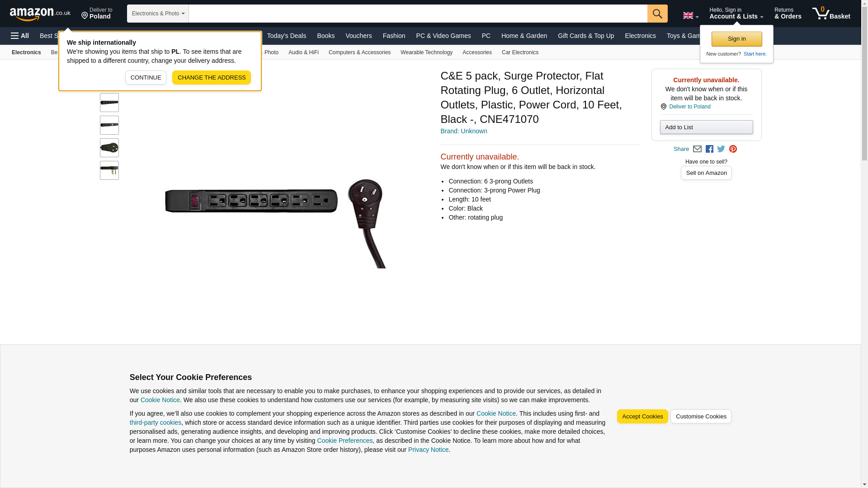Open the language flag selector
Image resolution: width=868 pixels, height=488 pixels.
coord(690,16)
